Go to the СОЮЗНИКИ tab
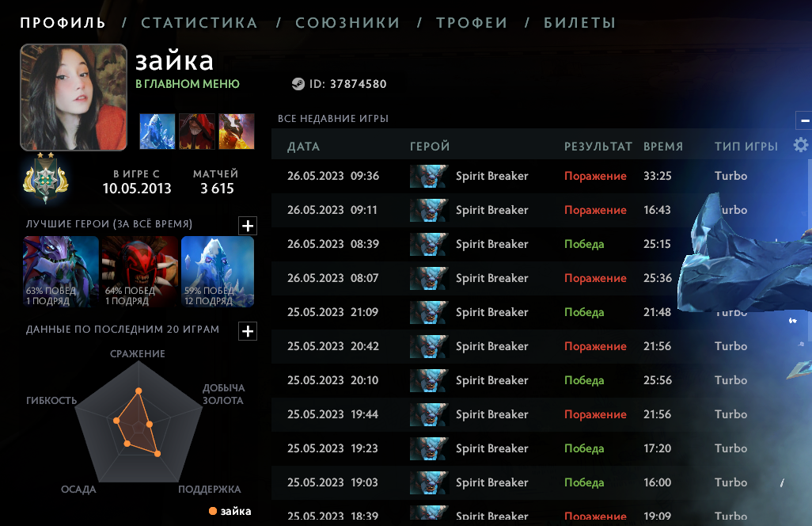The height and width of the screenshot is (526, 812). pos(347,23)
